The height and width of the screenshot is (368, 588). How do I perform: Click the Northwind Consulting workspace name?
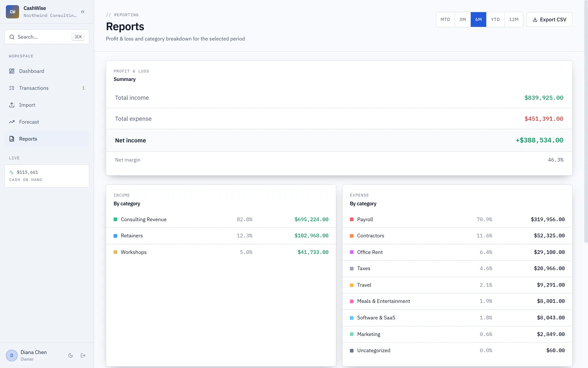(x=50, y=15)
